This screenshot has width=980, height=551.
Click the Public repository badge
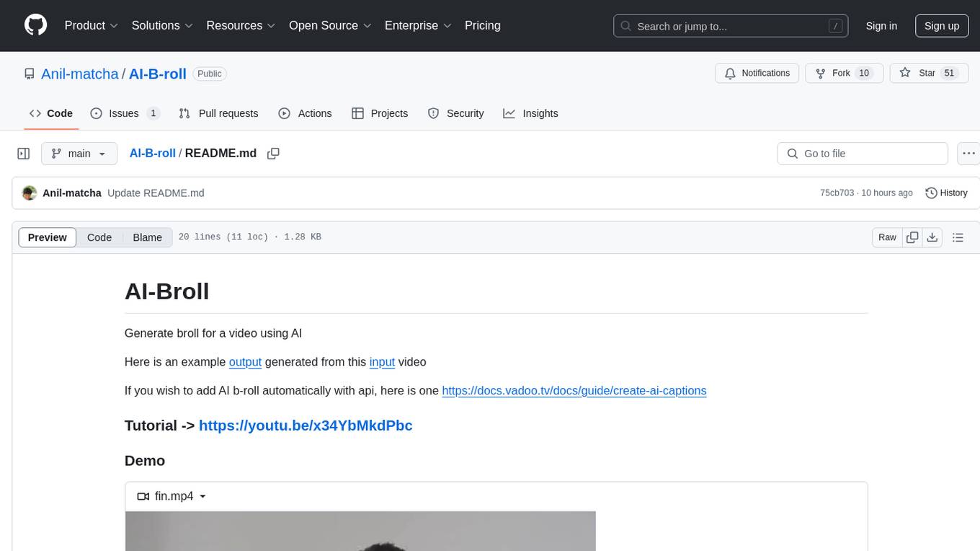coord(210,74)
